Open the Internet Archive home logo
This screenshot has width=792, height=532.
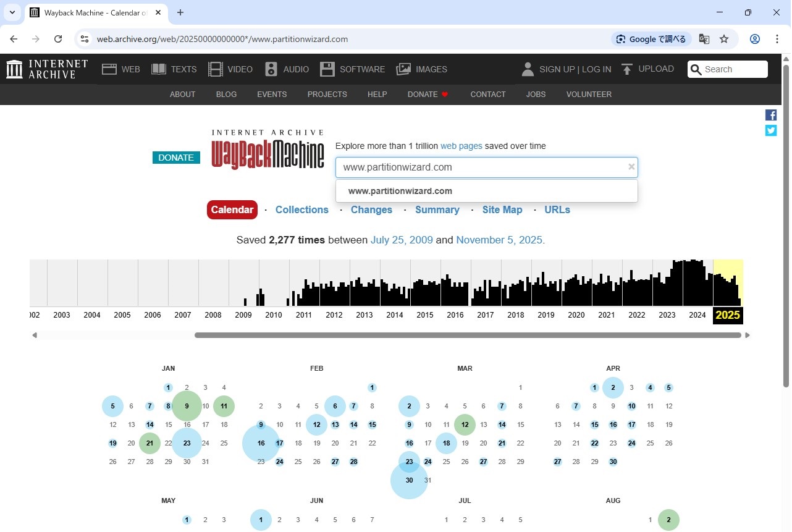click(x=47, y=69)
